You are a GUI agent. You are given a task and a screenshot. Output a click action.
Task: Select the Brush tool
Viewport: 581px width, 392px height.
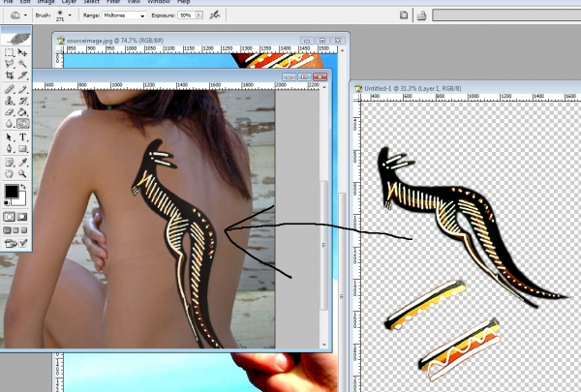click(x=22, y=89)
